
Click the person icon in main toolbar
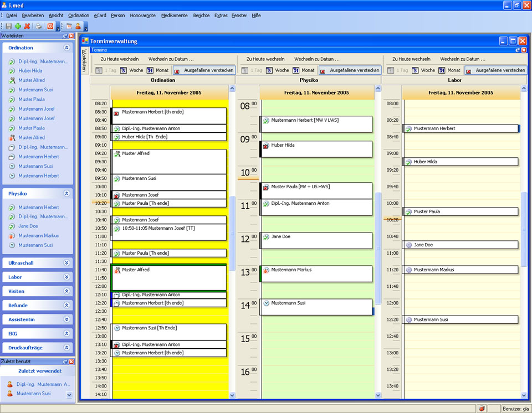(x=78, y=26)
